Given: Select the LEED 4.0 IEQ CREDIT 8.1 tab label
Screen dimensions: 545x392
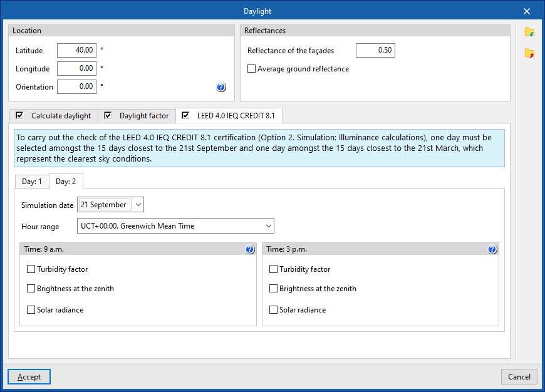Looking at the screenshot, I should pos(236,116).
